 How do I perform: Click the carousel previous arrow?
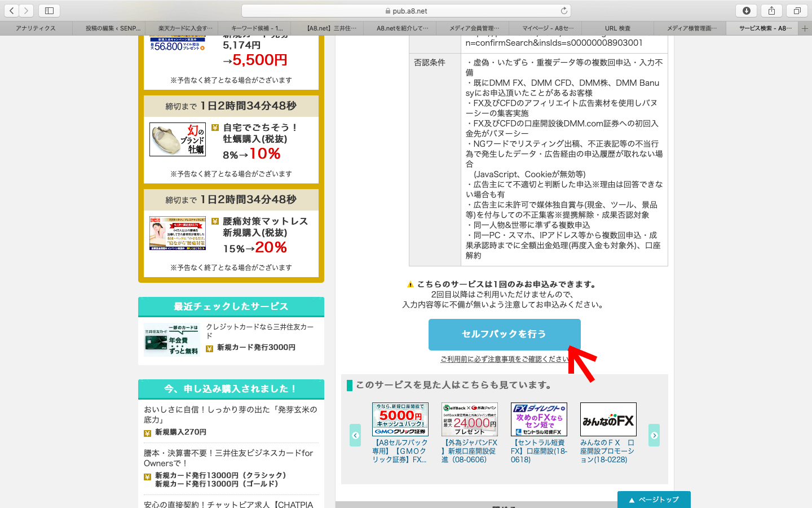click(355, 435)
